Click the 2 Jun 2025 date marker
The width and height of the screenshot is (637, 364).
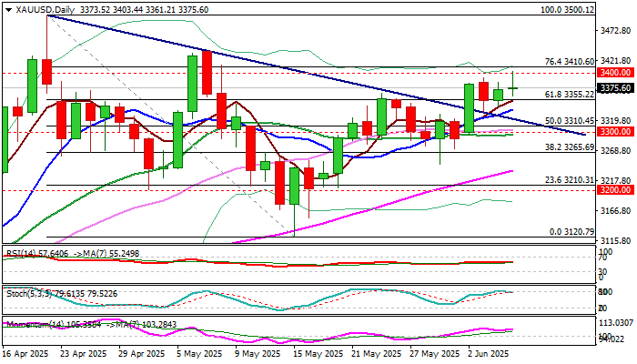(x=490, y=354)
